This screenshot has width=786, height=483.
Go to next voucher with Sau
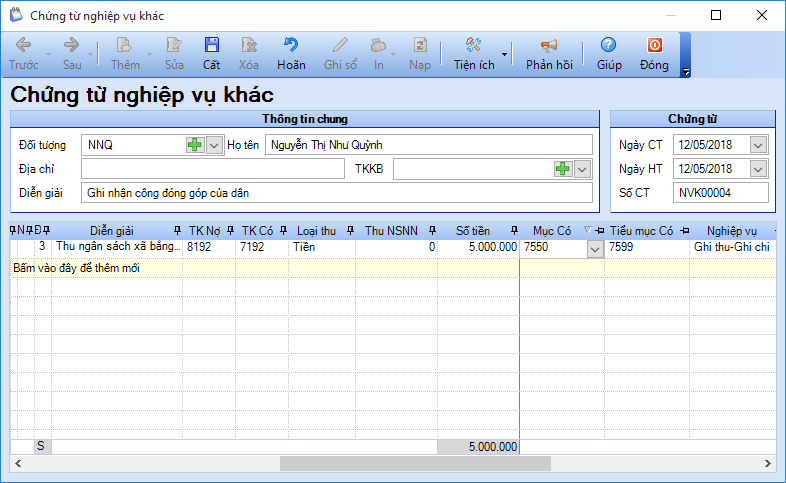72,54
